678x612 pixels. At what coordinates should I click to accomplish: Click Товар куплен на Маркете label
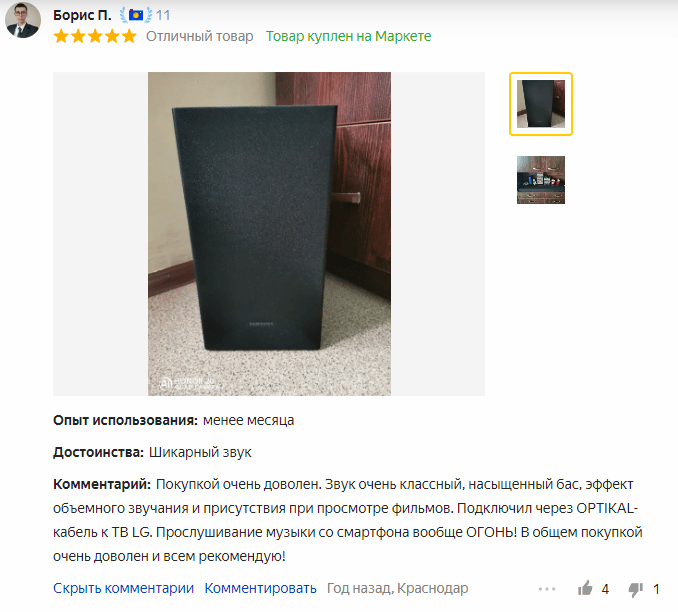click(x=348, y=36)
